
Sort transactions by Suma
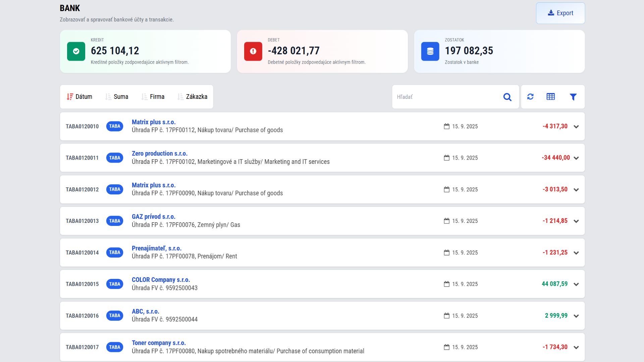click(x=117, y=97)
